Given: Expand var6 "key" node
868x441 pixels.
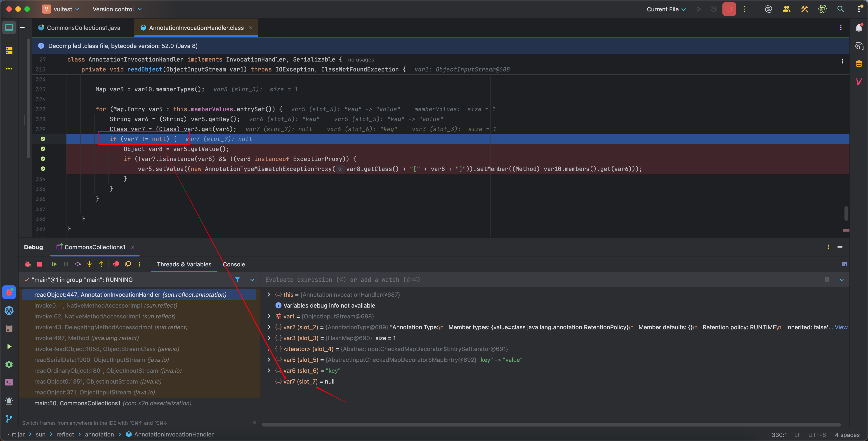Looking at the screenshot, I should pyautogui.click(x=269, y=370).
